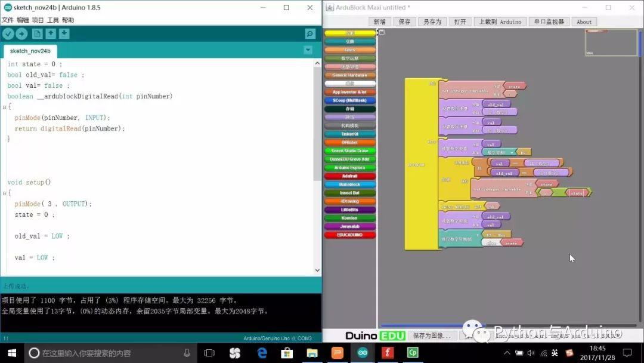Viewport: 644px width, 363px height.
Task: Click the Verify checkmark icon in Arduino IDE
Action: [8, 33]
